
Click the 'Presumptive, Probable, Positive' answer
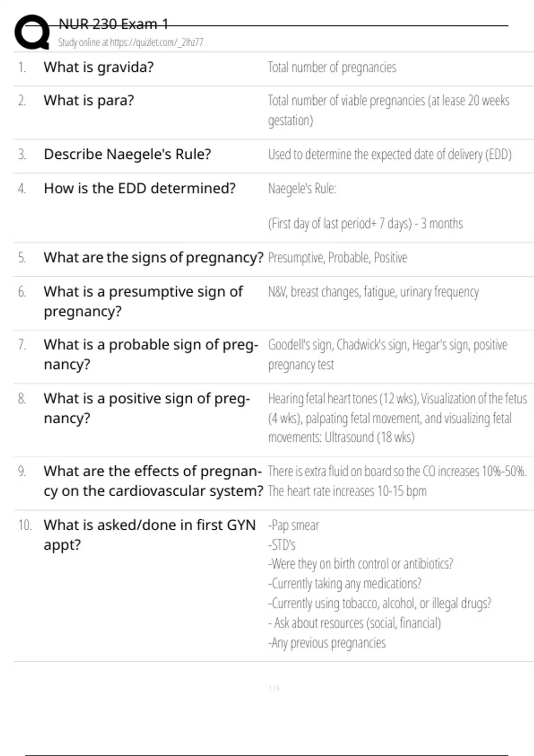tap(337, 258)
